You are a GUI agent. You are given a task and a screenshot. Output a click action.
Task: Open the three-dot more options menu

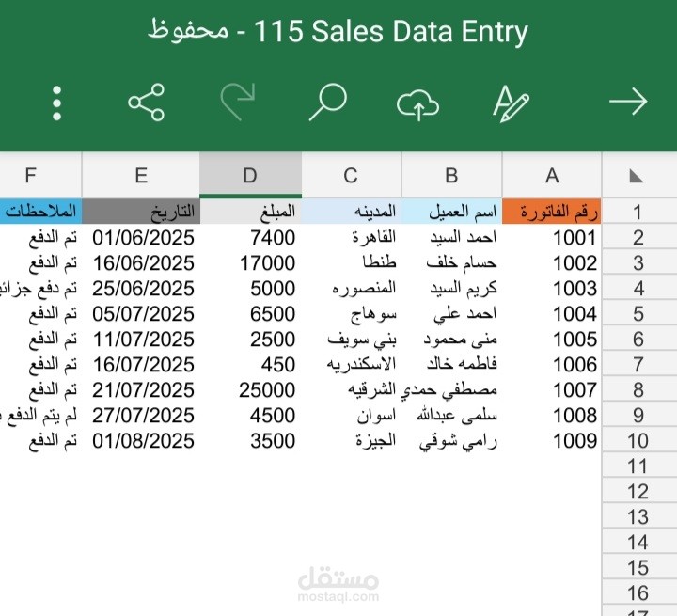[x=56, y=103]
